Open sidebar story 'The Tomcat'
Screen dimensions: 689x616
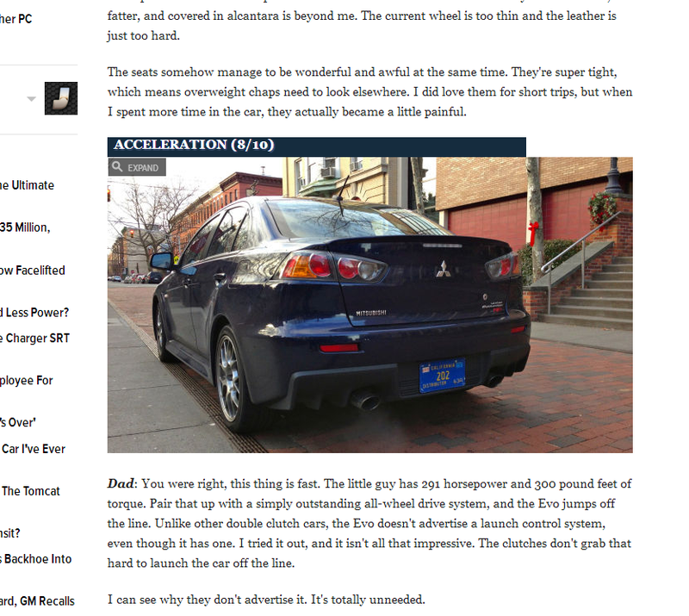(30, 491)
